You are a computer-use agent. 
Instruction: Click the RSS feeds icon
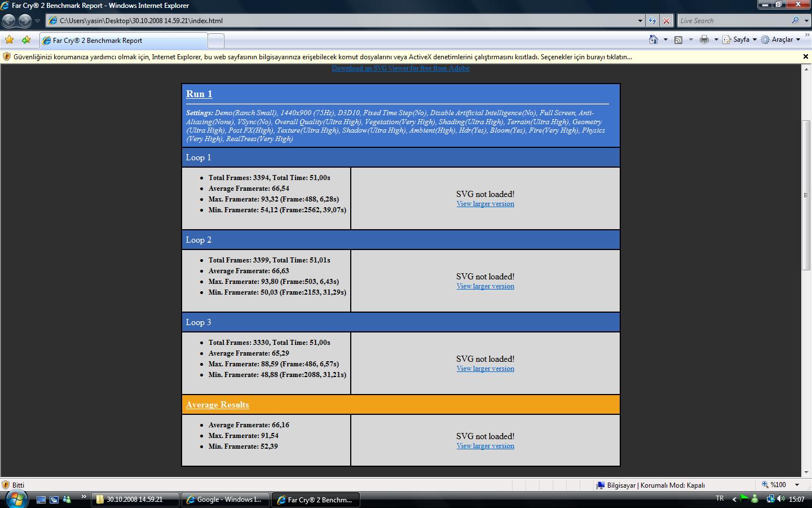(678, 40)
